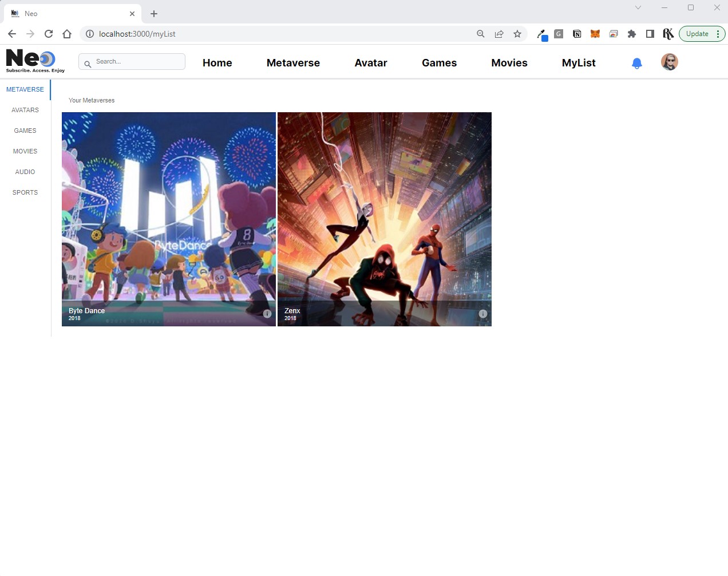
Task: Open the grey G extension icon
Action: (559, 34)
